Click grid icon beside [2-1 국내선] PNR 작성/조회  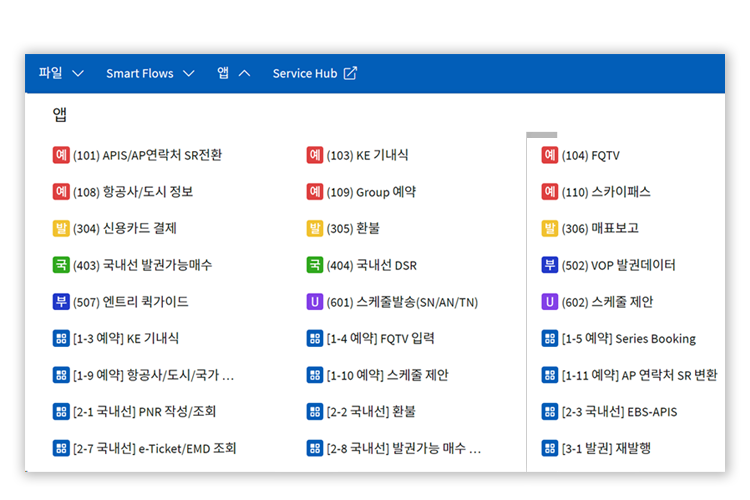(61, 411)
